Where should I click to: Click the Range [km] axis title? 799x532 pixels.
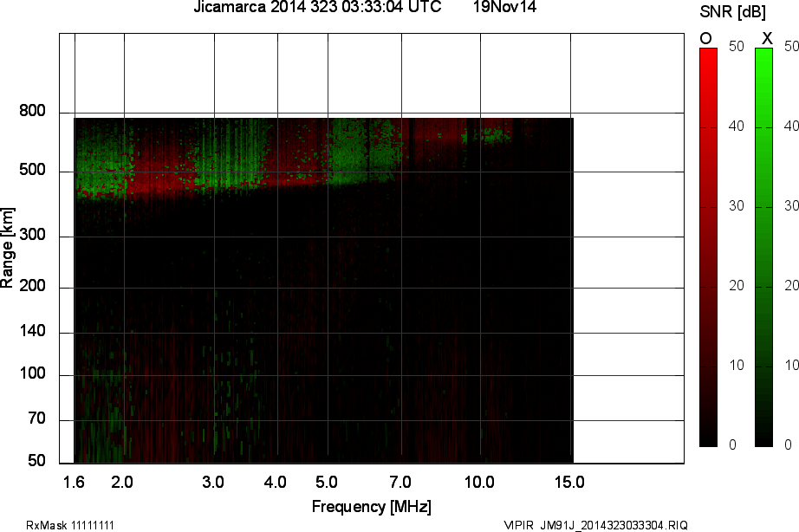[x=7, y=248]
